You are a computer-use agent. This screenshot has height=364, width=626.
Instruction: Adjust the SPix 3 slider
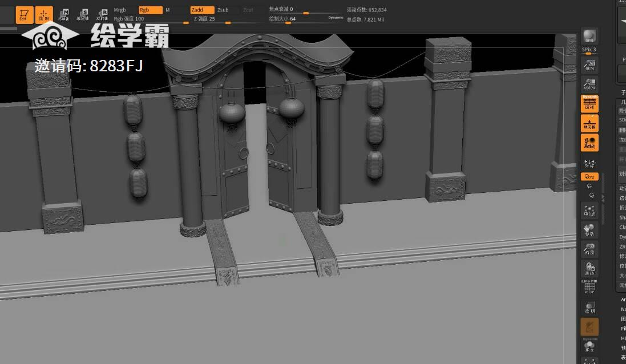[589, 50]
